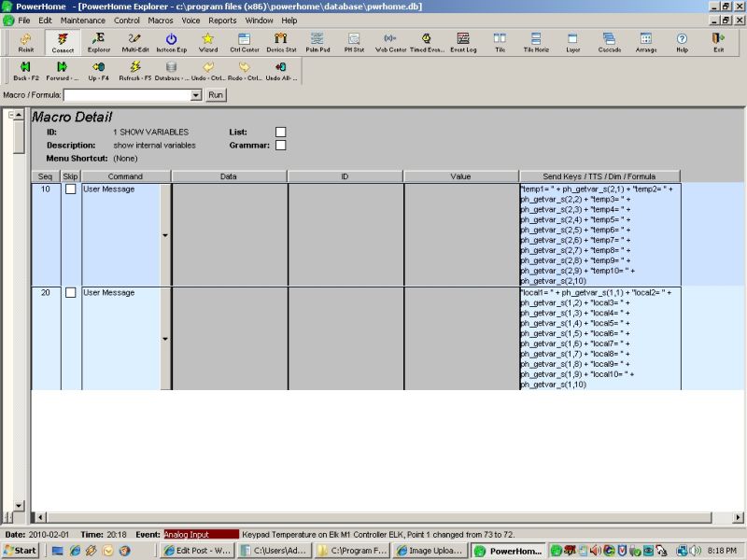Open the Palm Pad
This screenshot has width=747, height=560.
tap(317, 42)
